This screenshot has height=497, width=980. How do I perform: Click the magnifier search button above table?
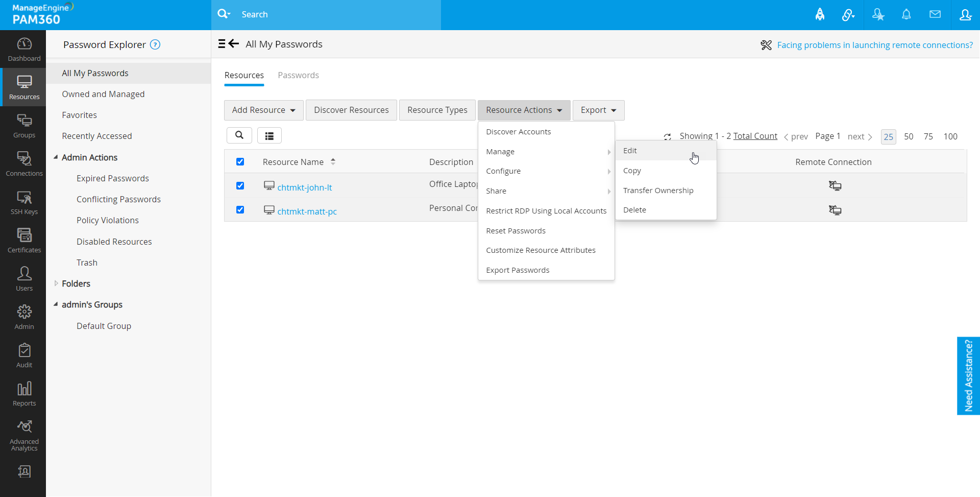pyautogui.click(x=239, y=135)
